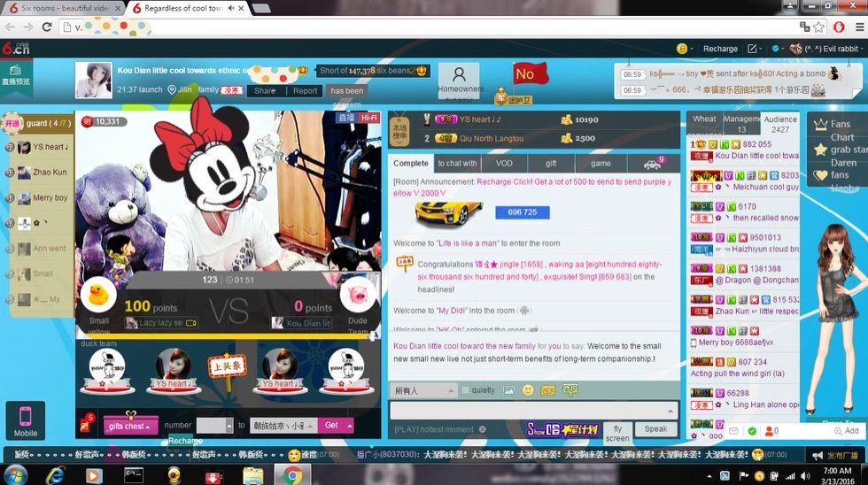Screen dimensions: 868x485
Task: Click the green VIP sticker icon
Action: [x=570, y=390]
